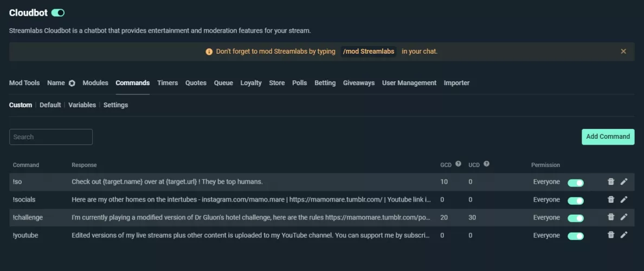This screenshot has width=644, height=271.
Task: Open editor for the !socials command
Action: click(624, 200)
